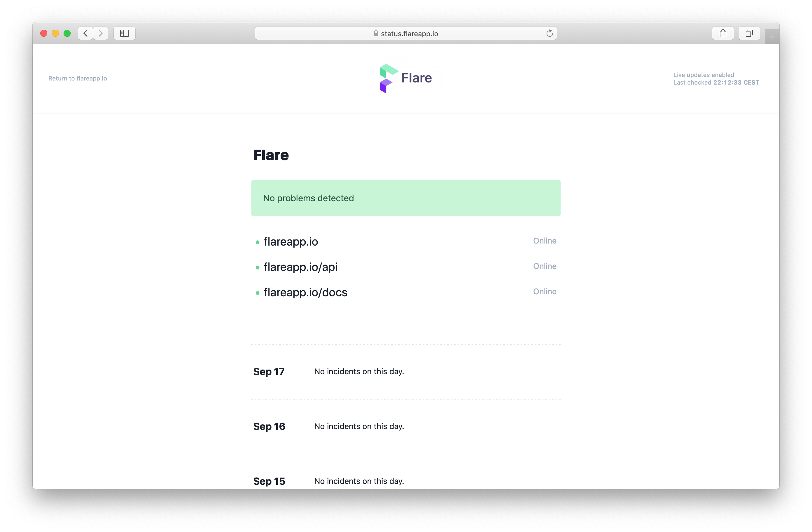The image size is (812, 532).
Task: Toggle the Safari sidebar button
Action: [125, 33]
